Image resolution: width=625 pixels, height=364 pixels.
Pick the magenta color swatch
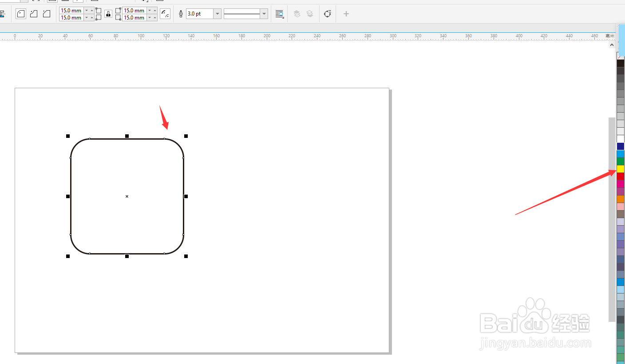621,184
